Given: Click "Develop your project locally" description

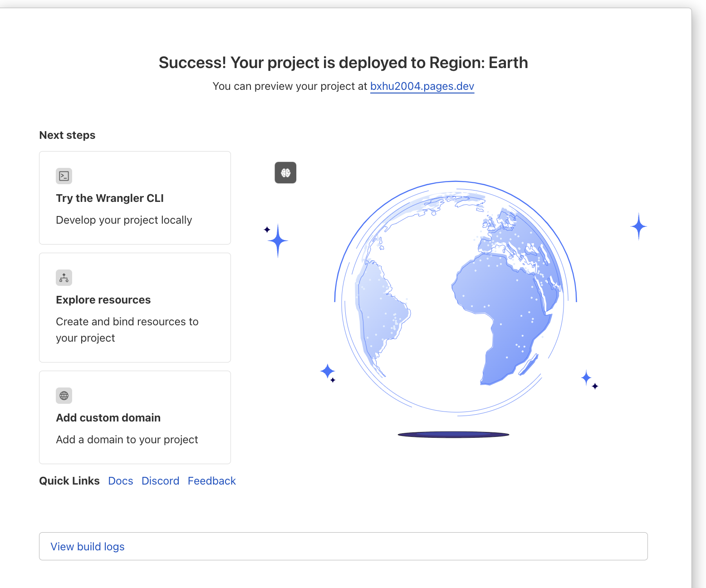Looking at the screenshot, I should (x=124, y=220).
